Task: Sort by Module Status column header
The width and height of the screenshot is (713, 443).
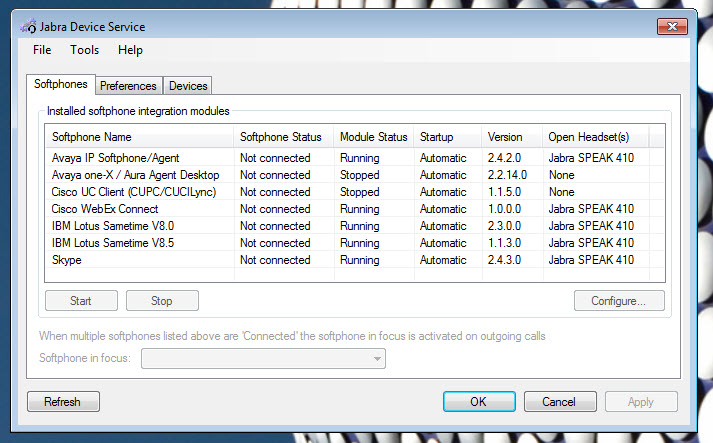Action: click(x=374, y=137)
